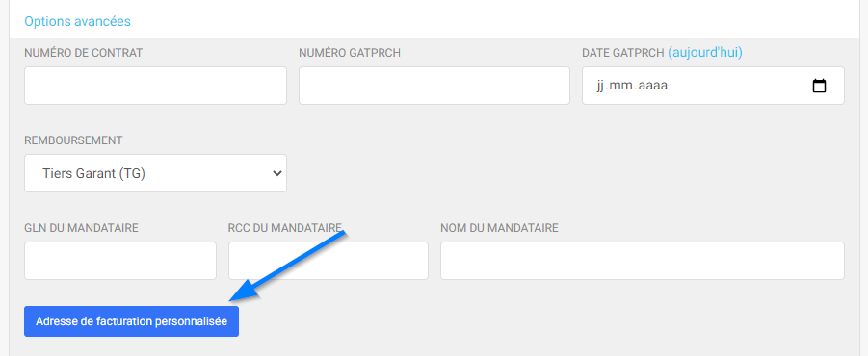Viewport: 868px width, 356px height.
Task: Click the NOM DU MANDATAIRE label
Action: click(499, 228)
